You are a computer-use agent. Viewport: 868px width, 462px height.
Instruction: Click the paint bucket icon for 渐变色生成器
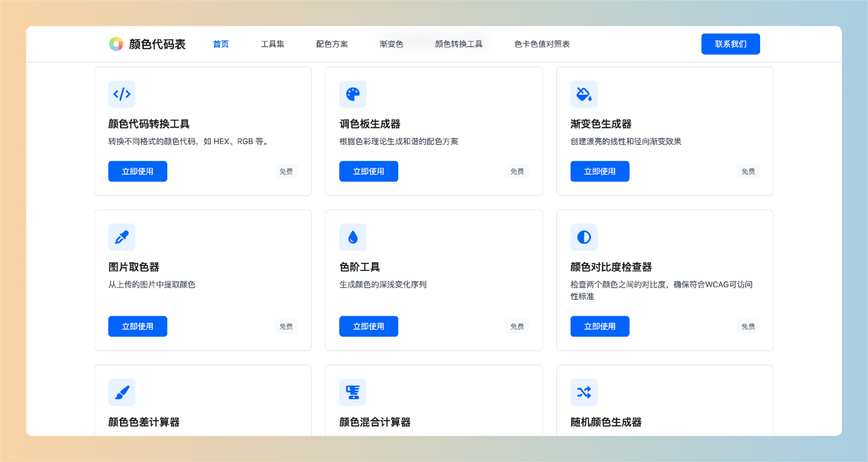pyautogui.click(x=584, y=94)
